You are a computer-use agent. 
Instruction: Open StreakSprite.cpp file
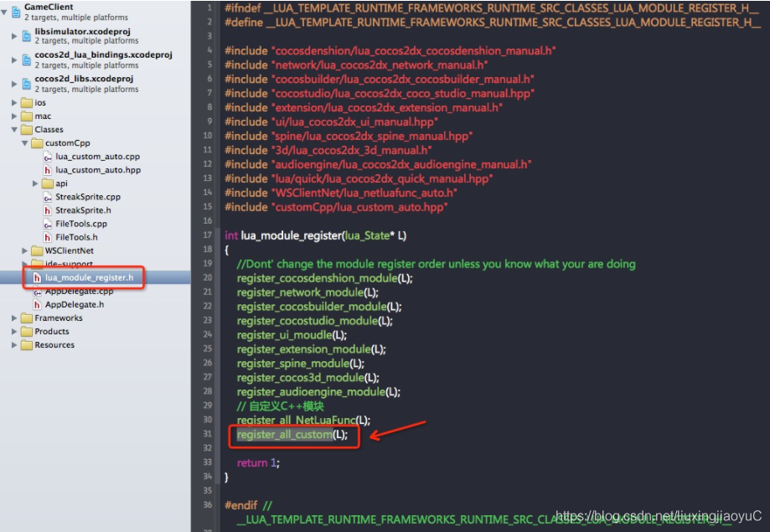point(88,197)
